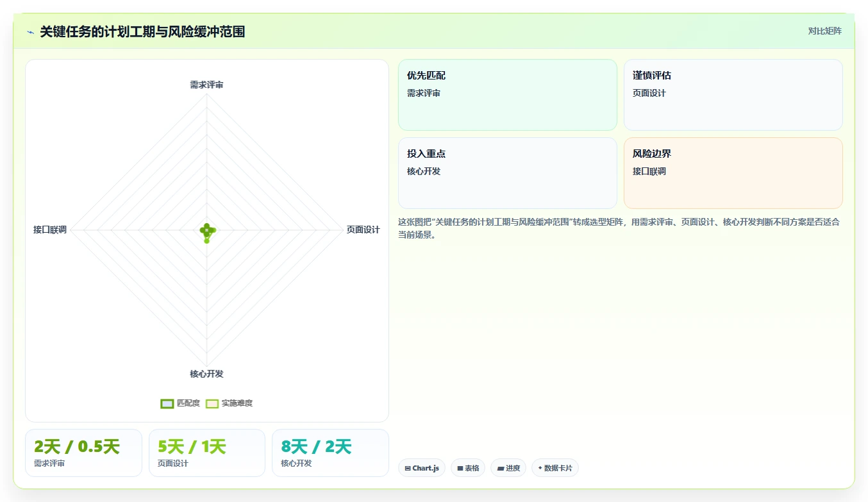Click the 对比矩阵 label in header

(824, 31)
